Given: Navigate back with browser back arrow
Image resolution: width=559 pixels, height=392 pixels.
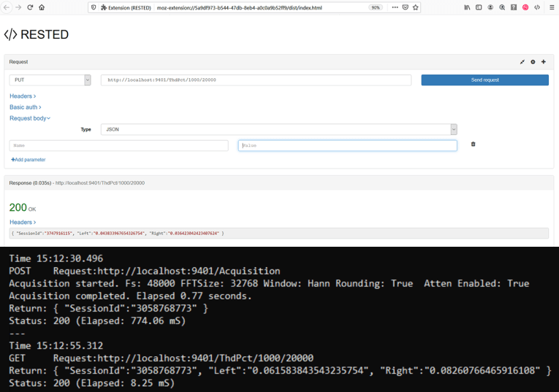Looking at the screenshot, I should [7, 7].
